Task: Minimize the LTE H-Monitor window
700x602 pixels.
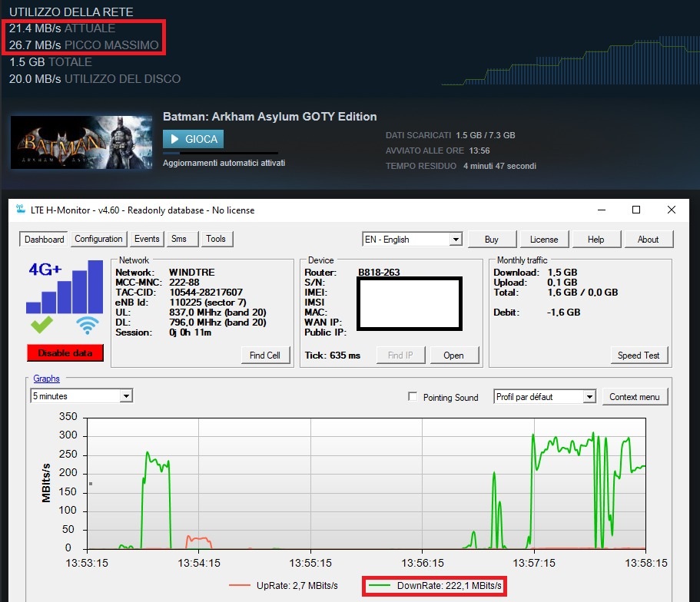Action: click(602, 210)
